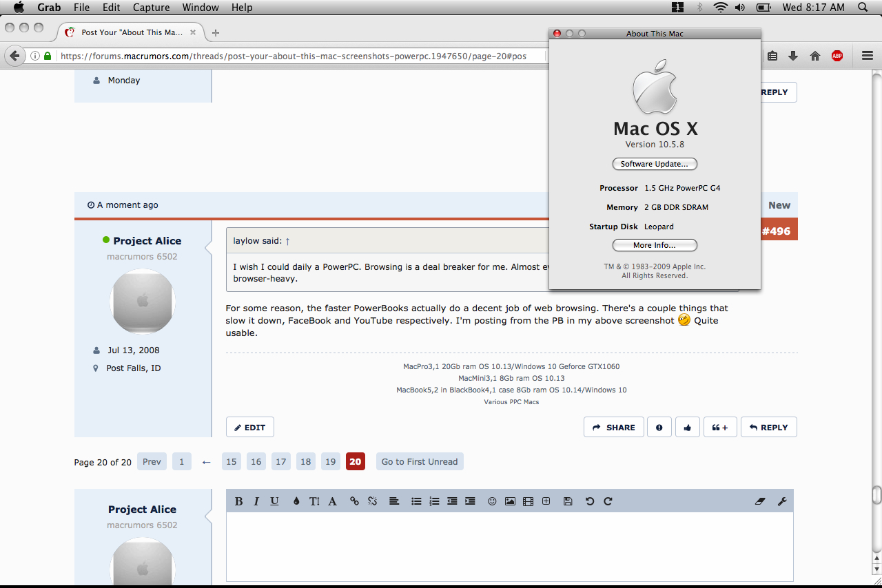Viewport: 882px width, 588px height.
Task: Insert an image via the editor toolbar
Action: (510, 501)
